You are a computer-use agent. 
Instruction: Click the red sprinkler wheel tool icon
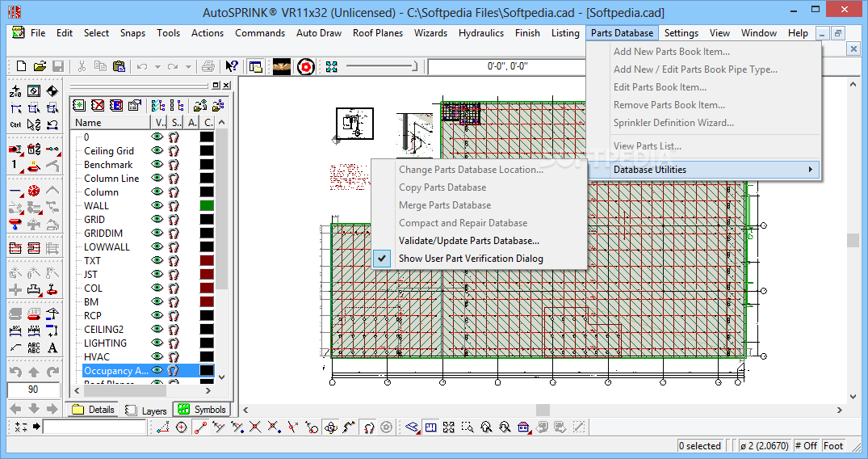(34, 192)
